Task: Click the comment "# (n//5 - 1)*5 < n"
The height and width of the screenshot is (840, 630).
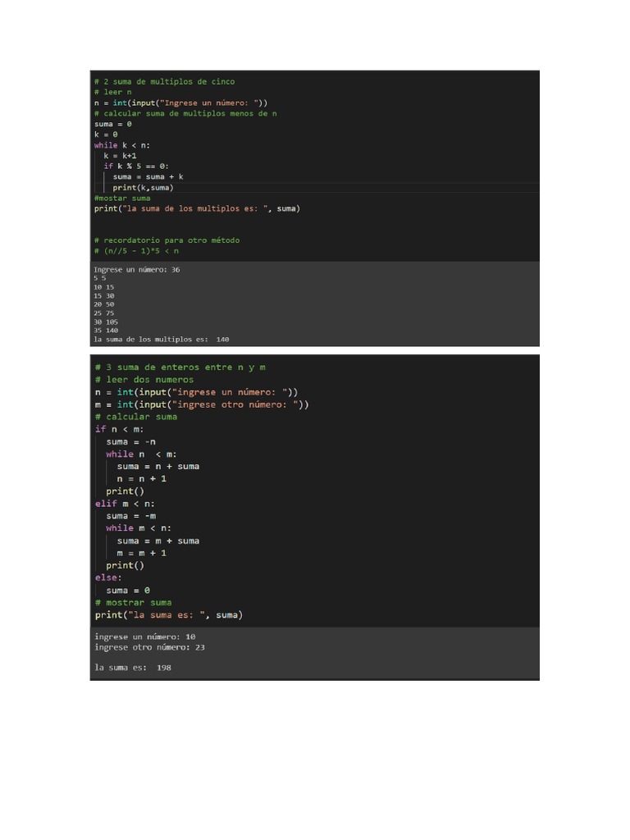Action: [x=136, y=251]
